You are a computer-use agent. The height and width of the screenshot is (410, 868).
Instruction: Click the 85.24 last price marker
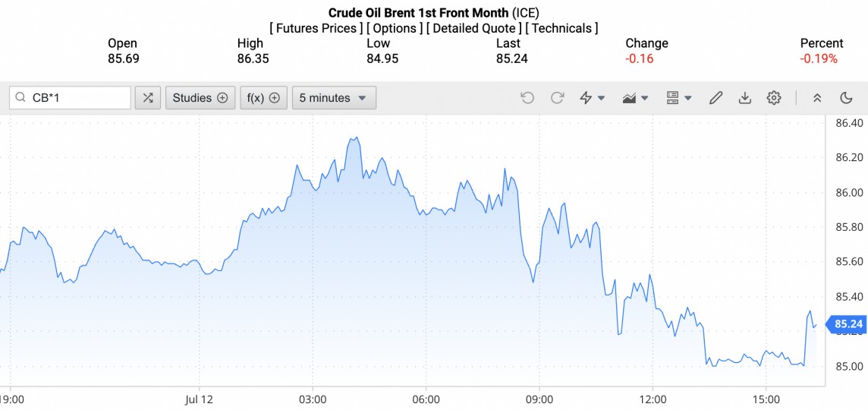(848, 325)
